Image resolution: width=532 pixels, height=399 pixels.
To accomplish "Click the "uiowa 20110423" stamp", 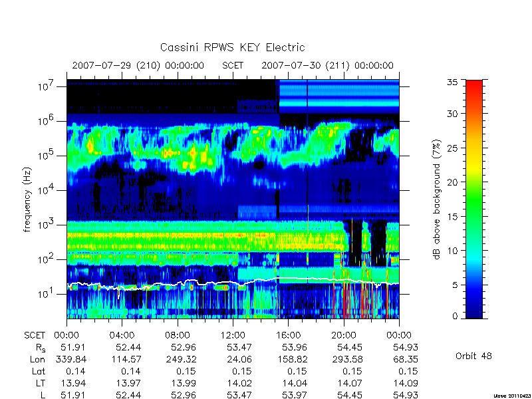I will click(x=513, y=396).
